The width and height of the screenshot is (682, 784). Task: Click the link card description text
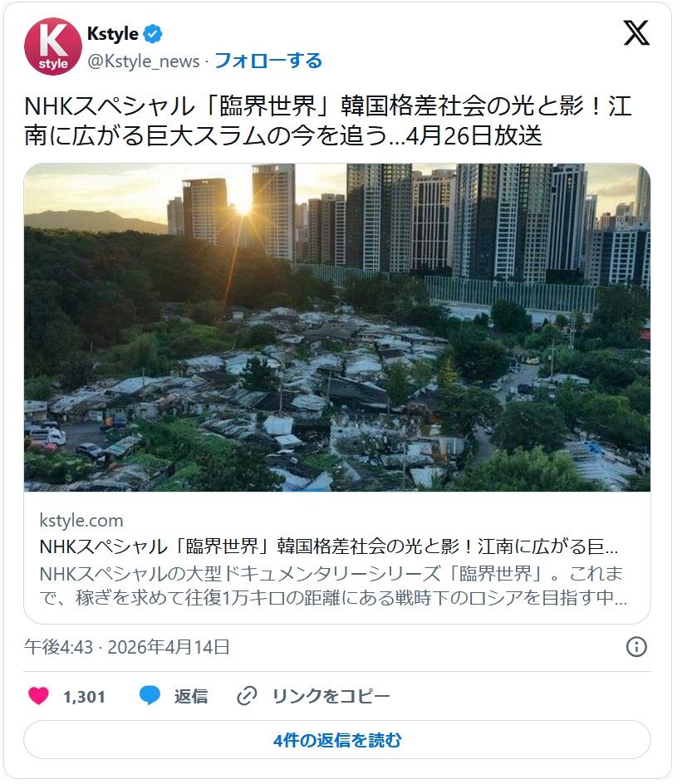click(x=333, y=586)
